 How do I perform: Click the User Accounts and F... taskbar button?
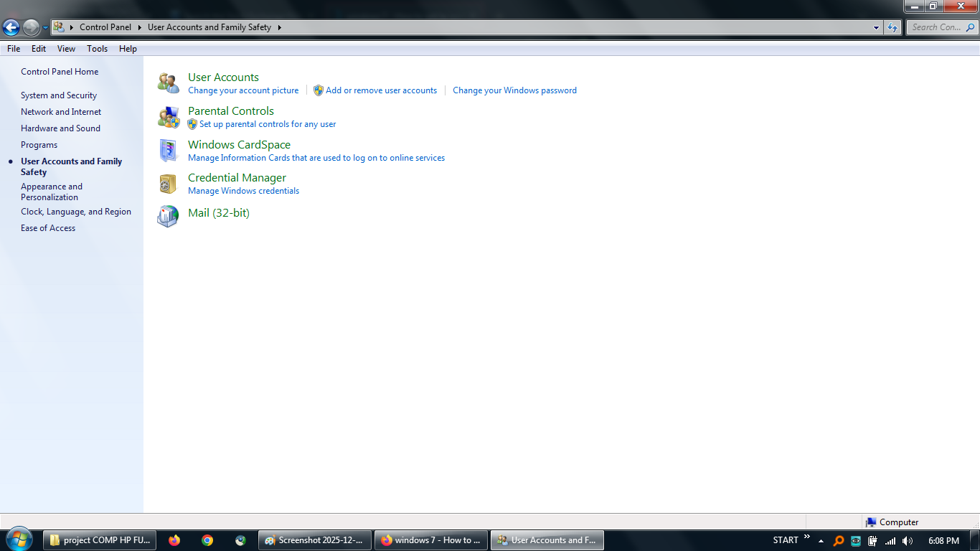click(547, 540)
